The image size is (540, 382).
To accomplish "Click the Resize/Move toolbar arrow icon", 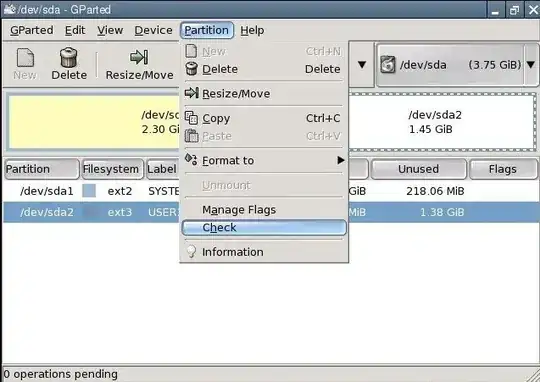I will click(139, 57).
